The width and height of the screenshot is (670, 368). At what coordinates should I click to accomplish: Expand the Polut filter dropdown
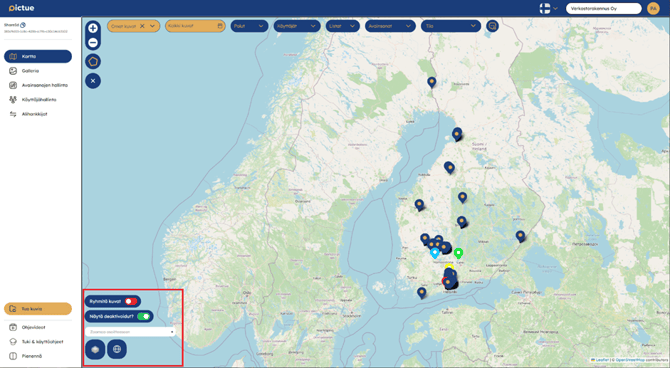coord(249,26)
